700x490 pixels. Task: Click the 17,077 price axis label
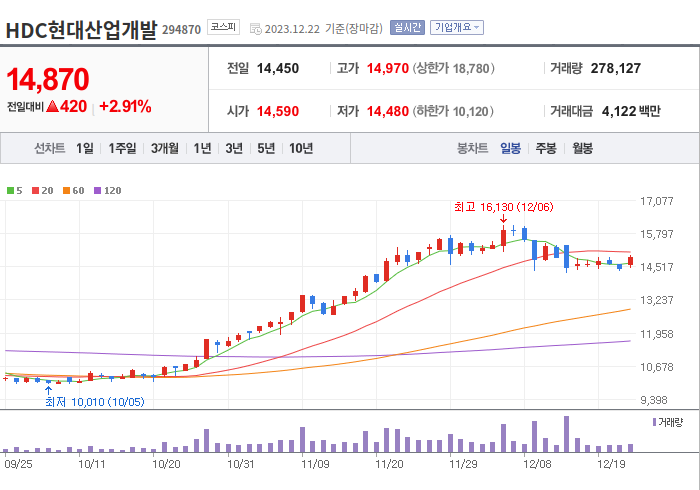[656, 201]
